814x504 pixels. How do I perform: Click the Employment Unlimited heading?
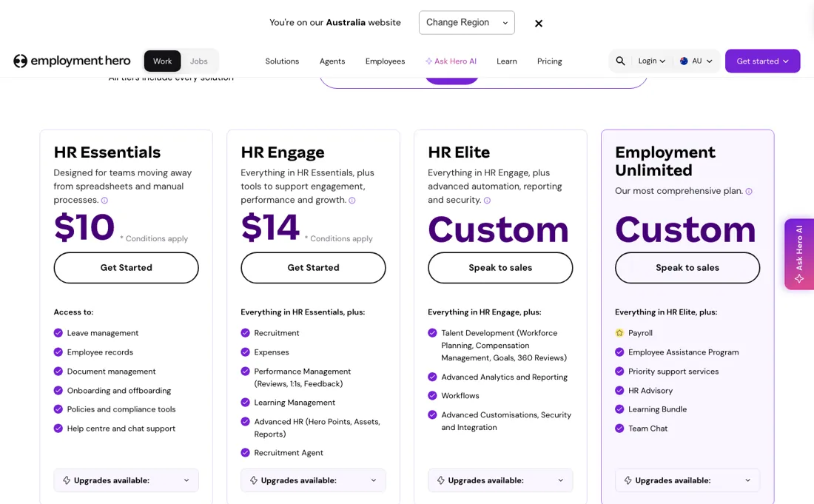[665, 161]
